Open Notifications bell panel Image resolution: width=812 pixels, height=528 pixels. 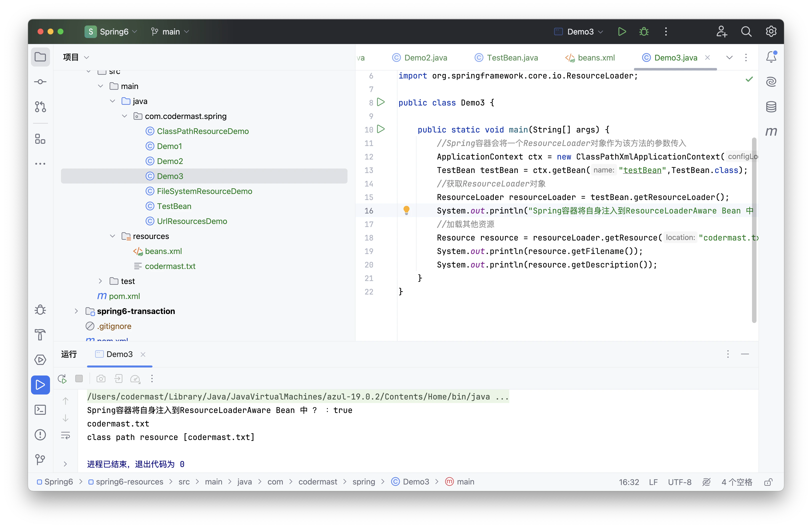tap(771, 57)
